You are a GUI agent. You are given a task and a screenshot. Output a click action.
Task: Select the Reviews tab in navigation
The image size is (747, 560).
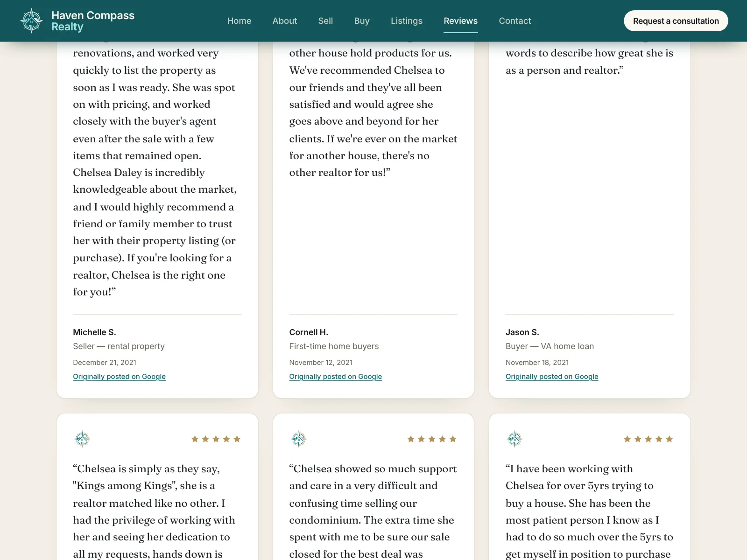point(460,21)
